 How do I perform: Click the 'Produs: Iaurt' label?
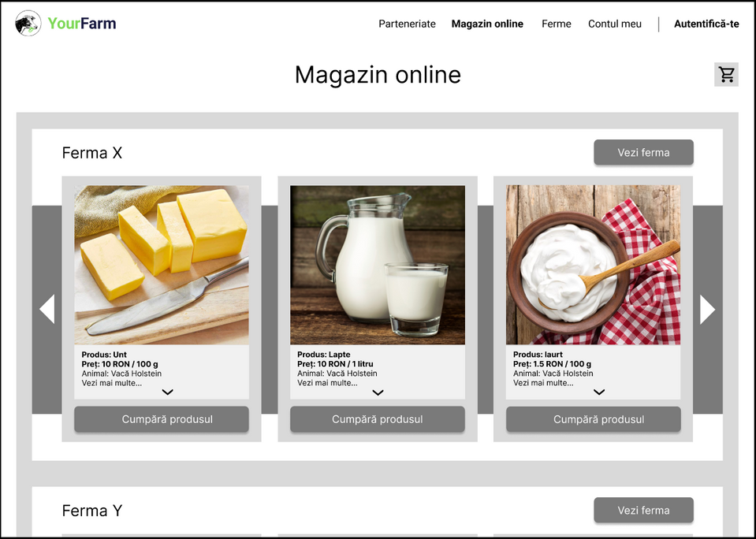[x=538, y=355]
